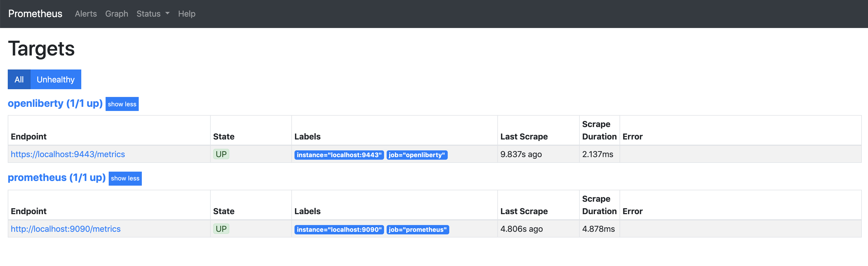Filter to Unhealthy targets only
The width and height of the screenshot is (868, 266).
tap(56, 79)
